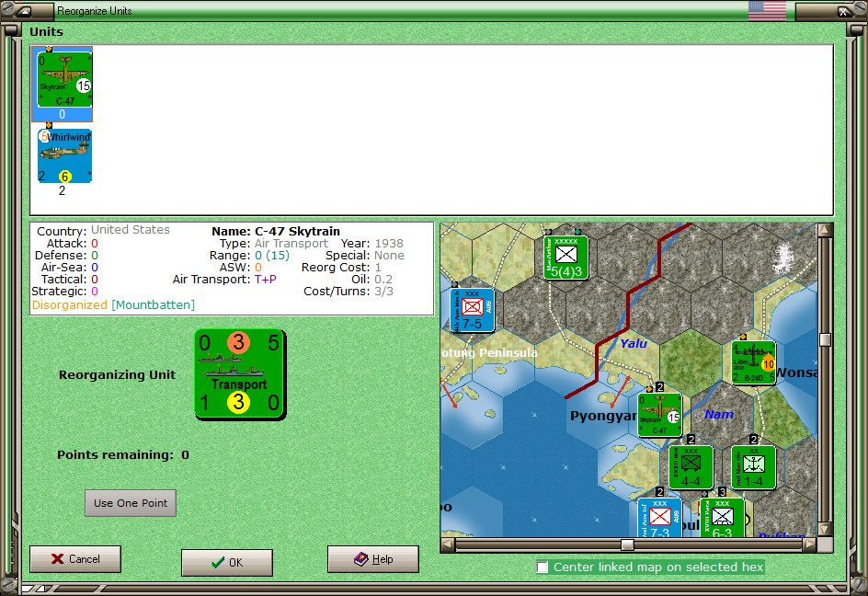Viewport: 868px width, 596px height.
Task: Click the MacArthur 5(4)3 headquarters unit on map
Action: 565,258
